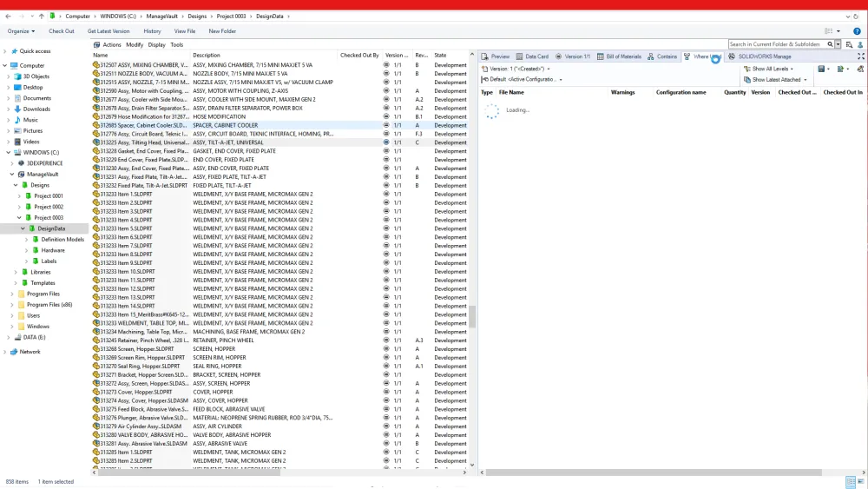Click the file list vertical scrollbar thumb
This screenshot has width=868, height=489.
coord(472,316)
